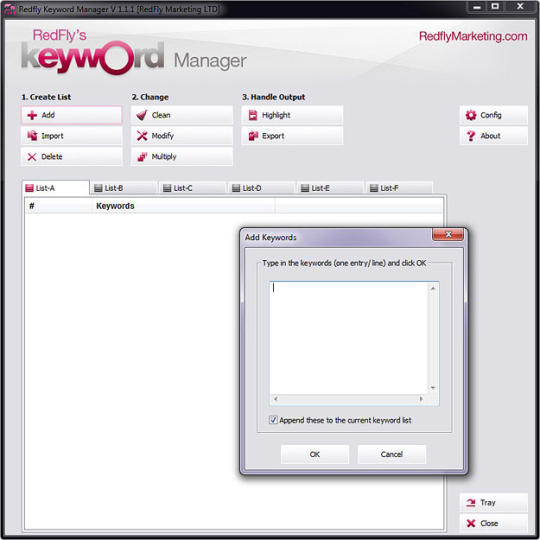Click the Close button's X icon
Viewport: 540px width, 540px height.
pyautogui.click(x=471, y=523)
